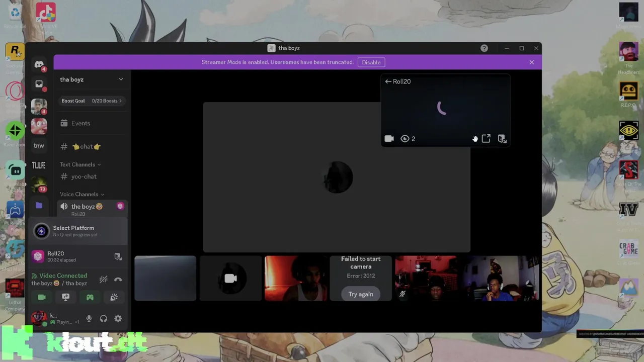The image size is (644, 362).
Task: Open the Recycle Bin on desktop
Action: pos(15,16)
